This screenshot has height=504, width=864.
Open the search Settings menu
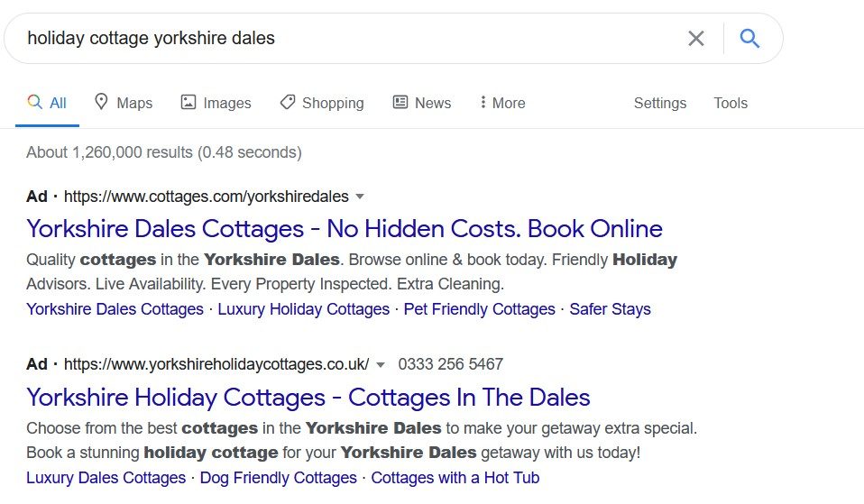tap(660, 103)
